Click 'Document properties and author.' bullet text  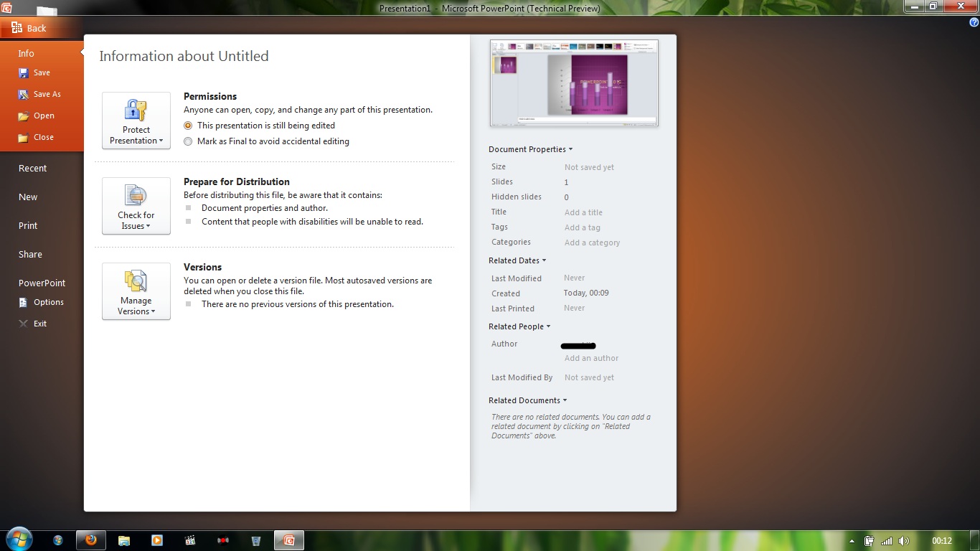point(265,208)
